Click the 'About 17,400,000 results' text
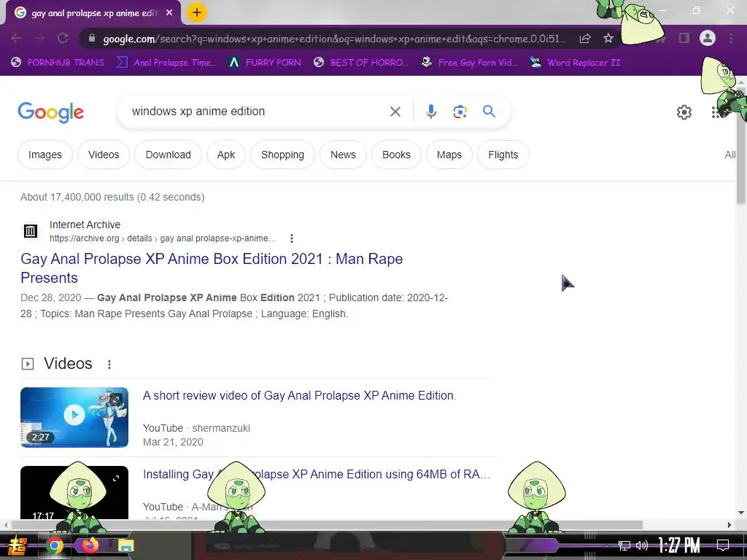The height and width of the screenshot is (560, 747). point(112,197)
